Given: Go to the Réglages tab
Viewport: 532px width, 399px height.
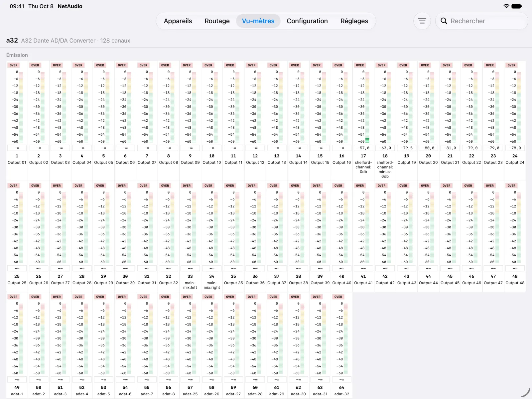Looking at the screenshot, I should click(x=354, y=21).
